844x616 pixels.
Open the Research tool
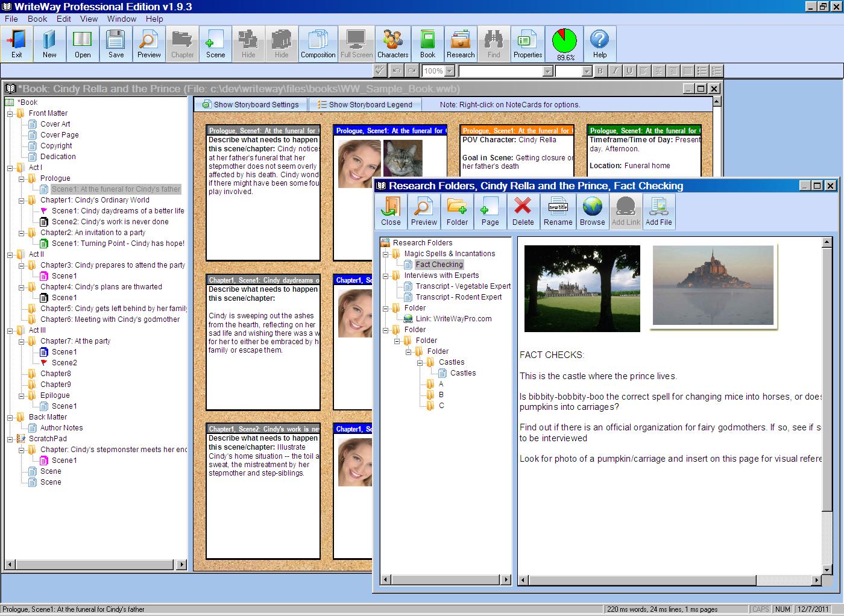tap(461, 43)
